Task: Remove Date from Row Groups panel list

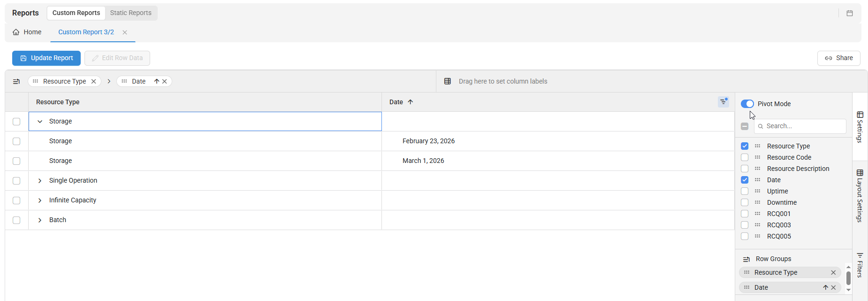Action: 833,287
